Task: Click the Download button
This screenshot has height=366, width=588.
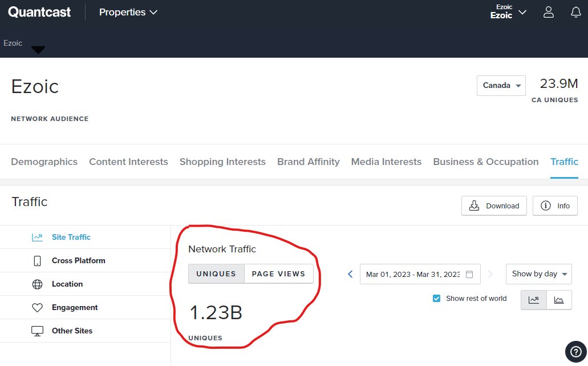Action: [x=494, y=206]
